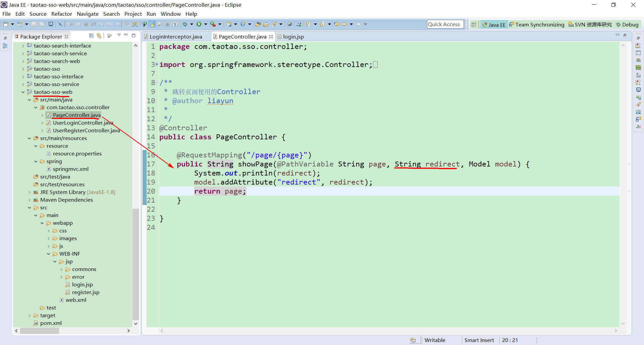Switch to Java EE perspective
644x345 pixels.
(x=493, y=24)
